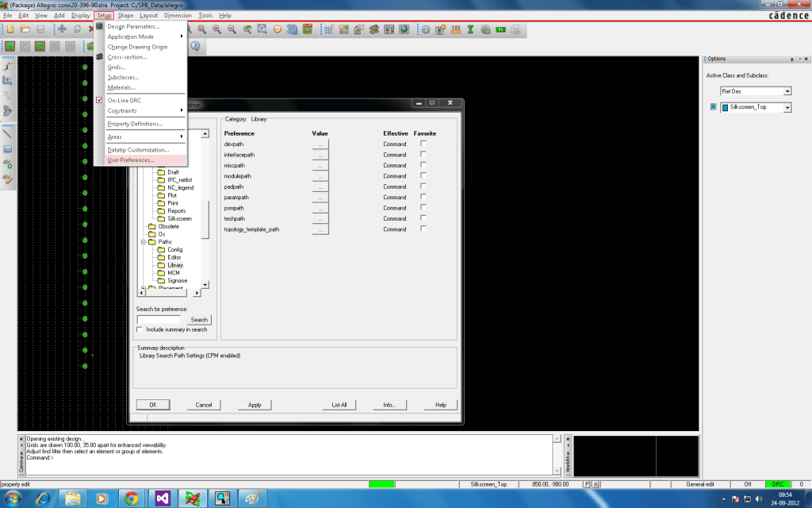
Task: Click the Slide tool in left toolbar
Action: click(x=8, y=81)
